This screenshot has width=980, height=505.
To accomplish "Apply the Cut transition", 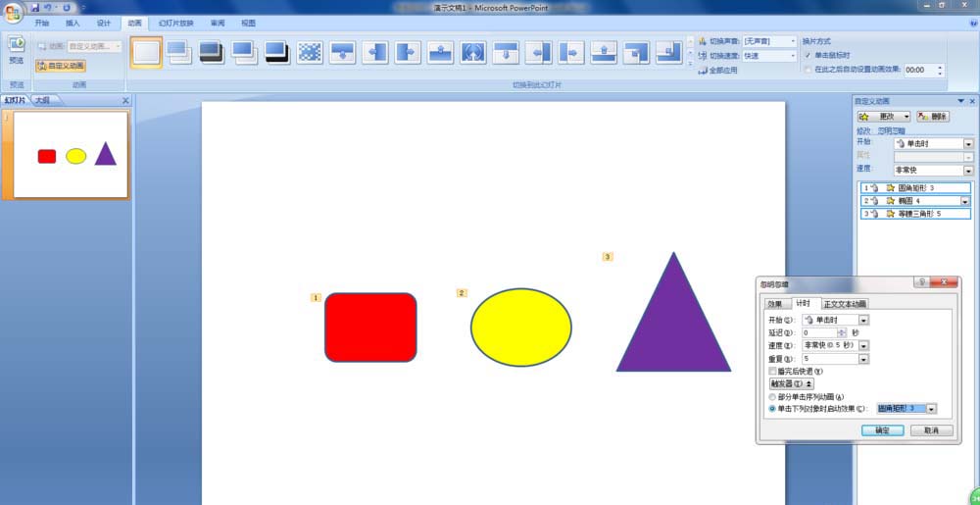I will point(244,53).
